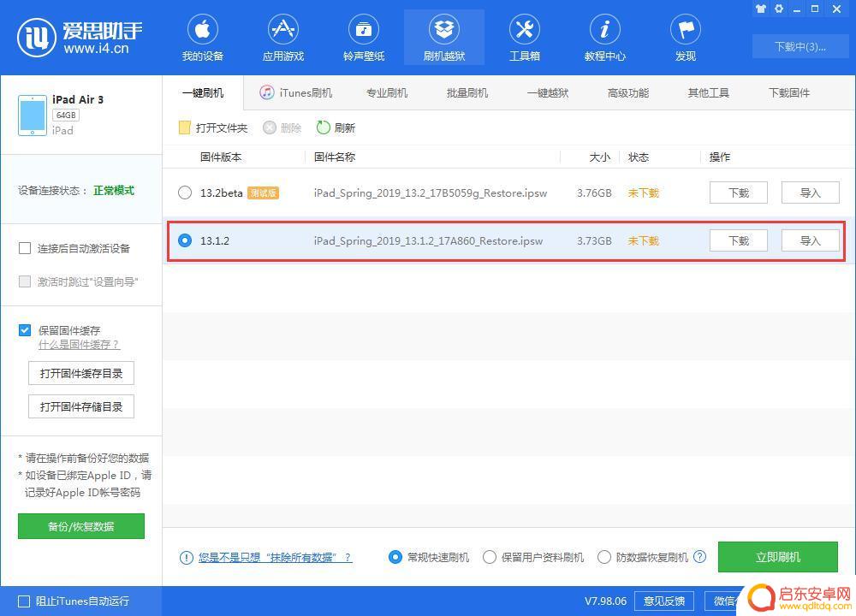
Task: Click 打开固件缓存目录 button
Action: tap(81, 373)
